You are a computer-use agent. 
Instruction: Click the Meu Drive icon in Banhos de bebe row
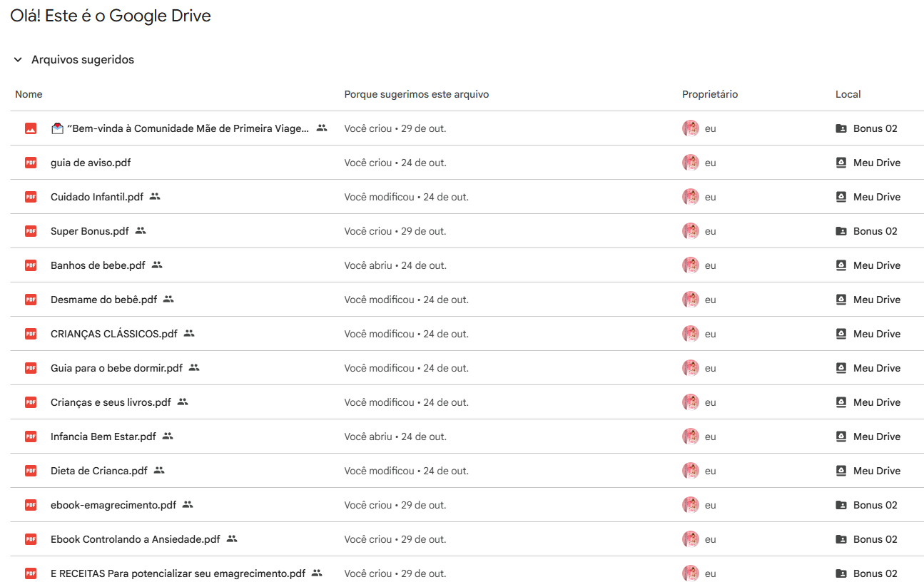pos(841,265)
